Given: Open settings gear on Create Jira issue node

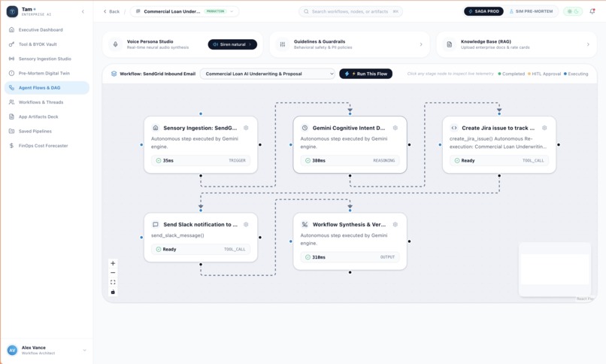Looking at the screenshot, I should (544, 128).
